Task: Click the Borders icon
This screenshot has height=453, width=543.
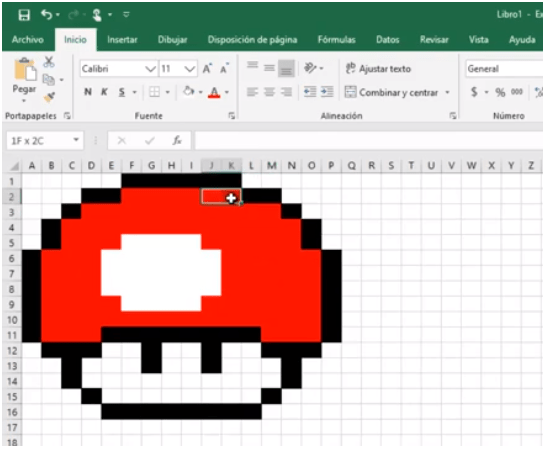Action: (154, 92)
